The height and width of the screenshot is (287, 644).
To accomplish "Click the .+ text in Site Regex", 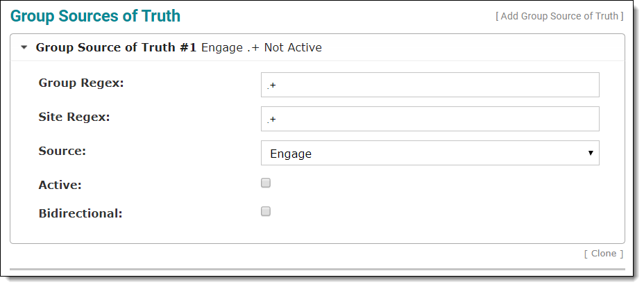I will [x=271, y=120].
